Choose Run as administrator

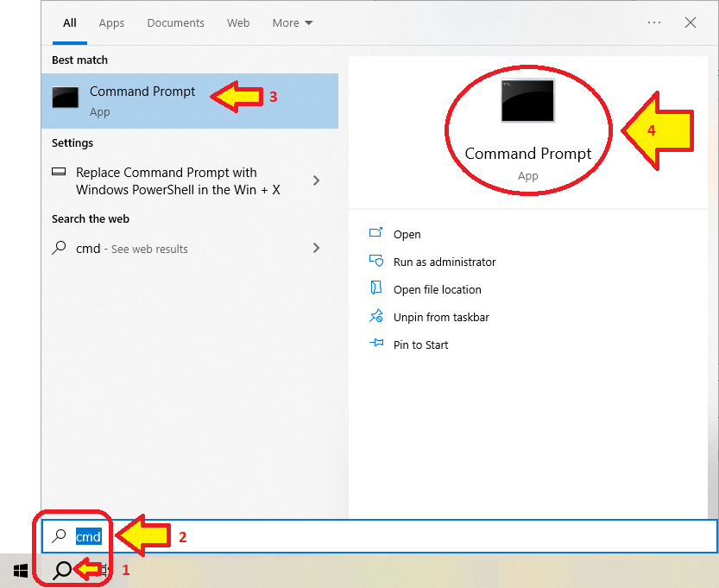(x=445, y=262)
